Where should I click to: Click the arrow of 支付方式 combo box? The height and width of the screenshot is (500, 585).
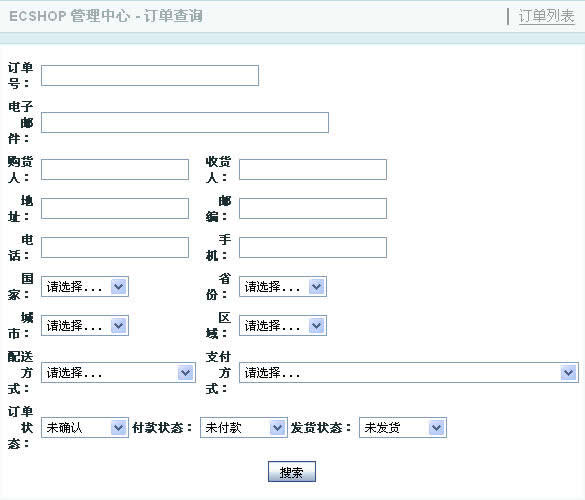(569, 372)
